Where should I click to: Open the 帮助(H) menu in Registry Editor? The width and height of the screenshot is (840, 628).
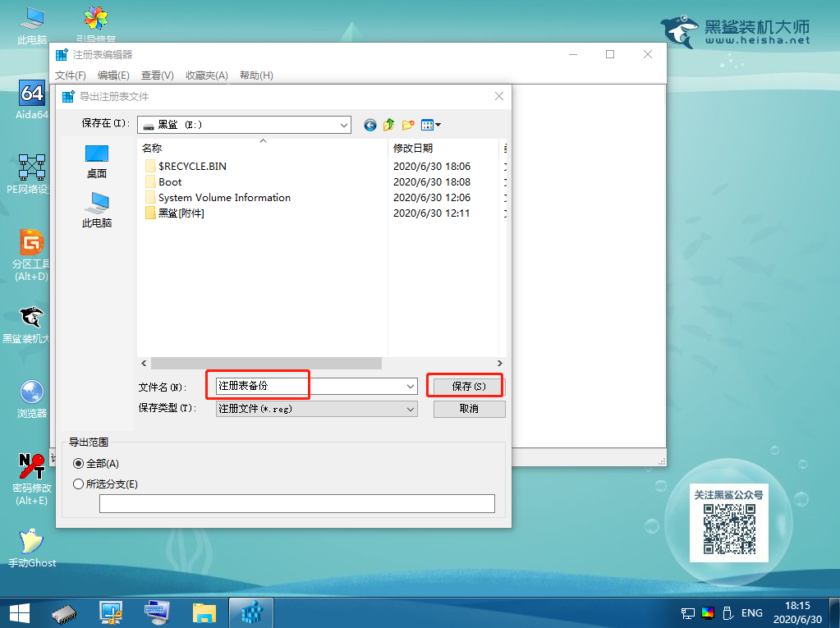pyautogui.click(x=257, y=76)
